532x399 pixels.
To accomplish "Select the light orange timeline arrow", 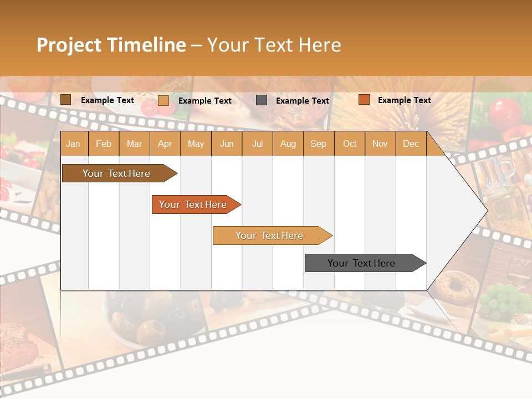I will pos(270,236).
